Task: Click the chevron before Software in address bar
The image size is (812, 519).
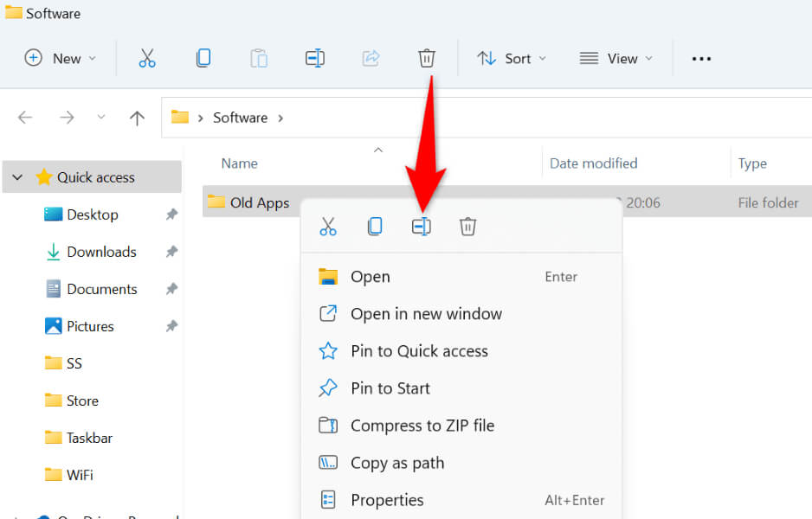Action: [200, 118]
